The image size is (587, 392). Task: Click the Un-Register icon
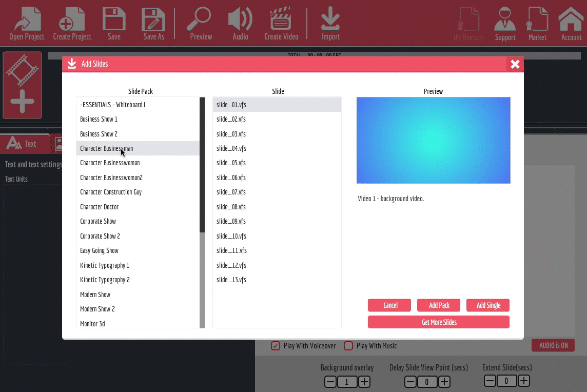[x=468, y=24]
